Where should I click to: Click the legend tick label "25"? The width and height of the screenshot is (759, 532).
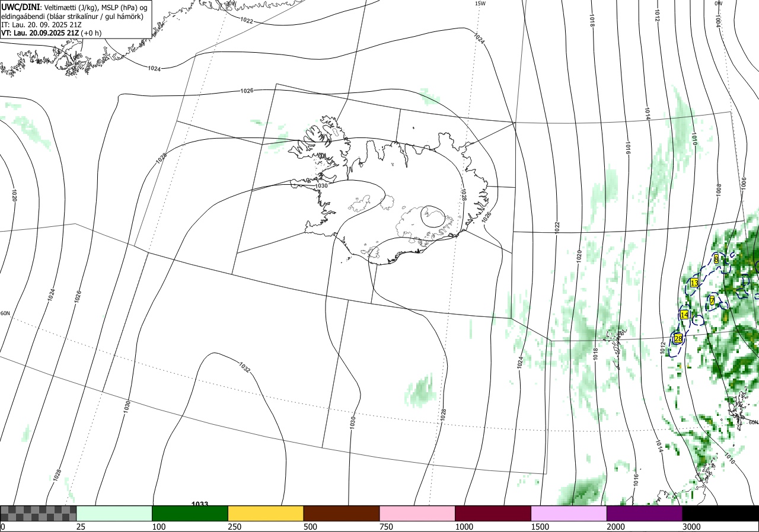coord(81,527)
